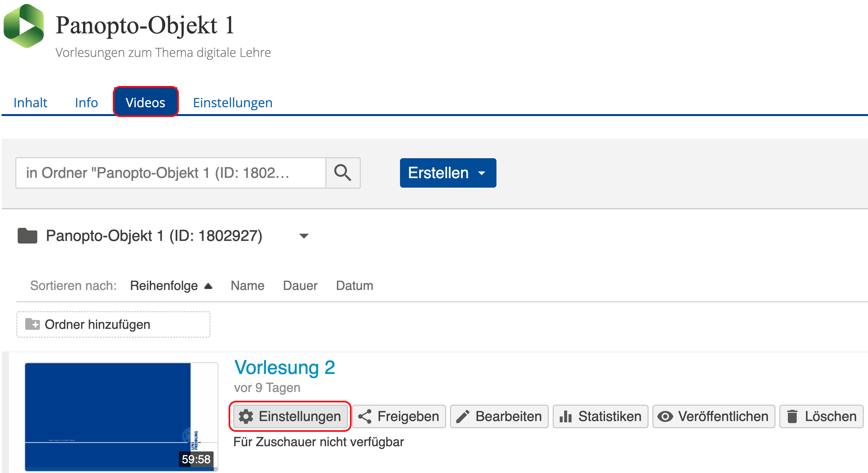This screenshot has height=473, width=868.
Task: Click the gear icon on Einstellungen button
Action: (x=246, y=416)
